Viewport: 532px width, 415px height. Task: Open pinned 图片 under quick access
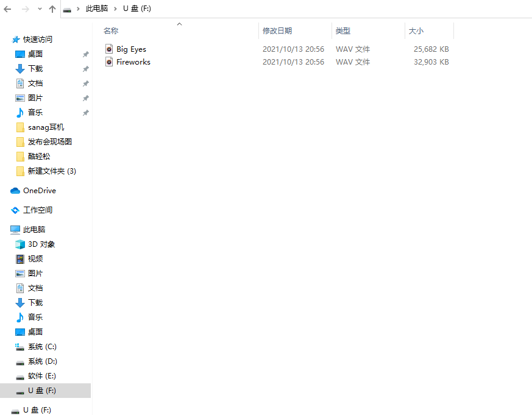[x=35, y=98]
